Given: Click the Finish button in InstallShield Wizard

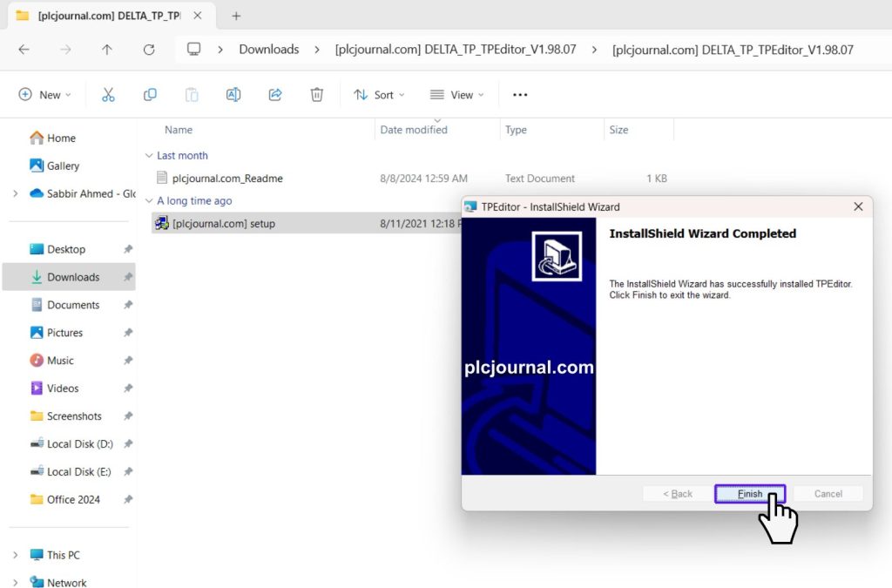Looking at the screenshot, I should point(750,494).
